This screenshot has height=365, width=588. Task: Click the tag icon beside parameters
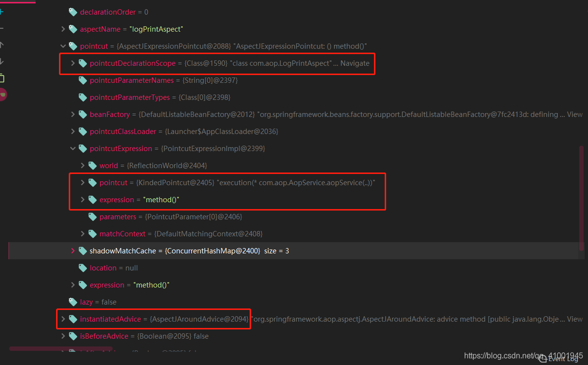click(x=93, y=217)
